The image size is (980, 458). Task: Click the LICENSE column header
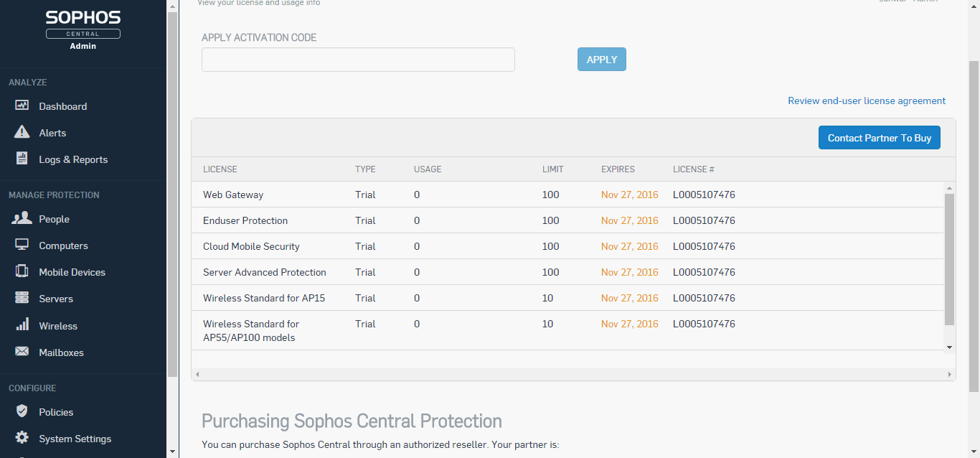220,169
